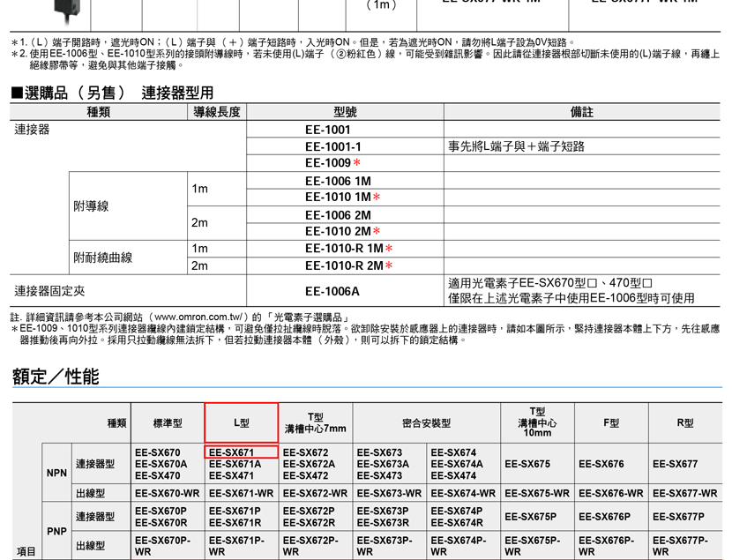
Task: Select the 出線型 label in the PNP group
Action: [x=91, y=546]
